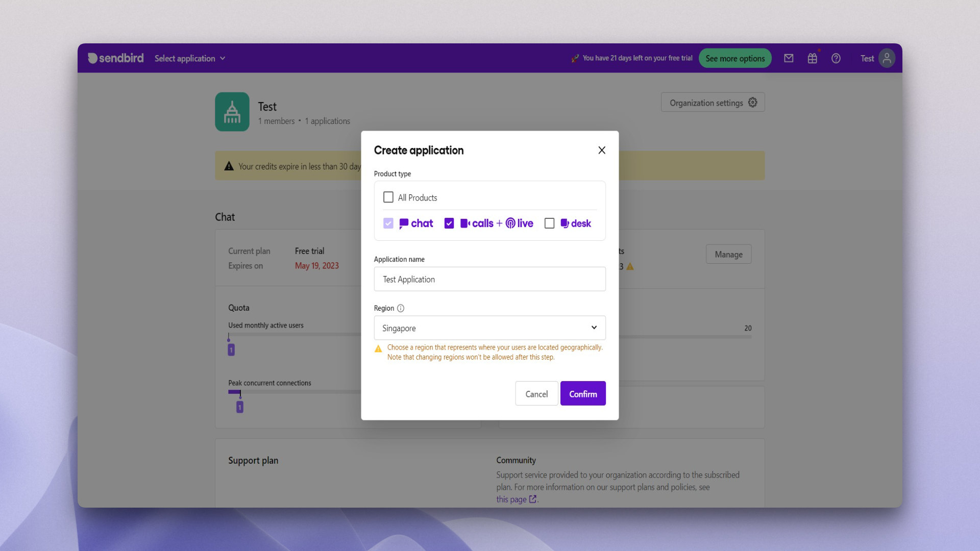Screen dimensions: 980x551
Task: Click the Sendbird logo icon
Action: pos(92,58)
